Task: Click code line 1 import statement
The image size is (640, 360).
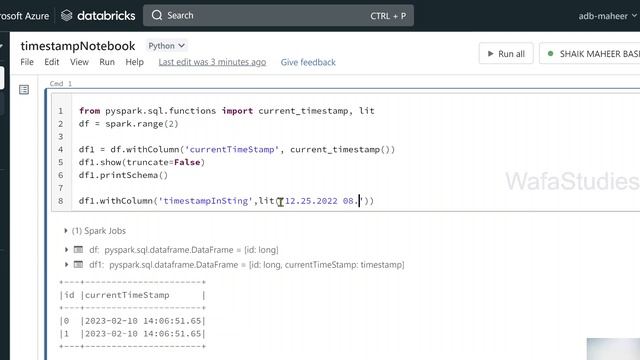Action: (x=227, y=111)
